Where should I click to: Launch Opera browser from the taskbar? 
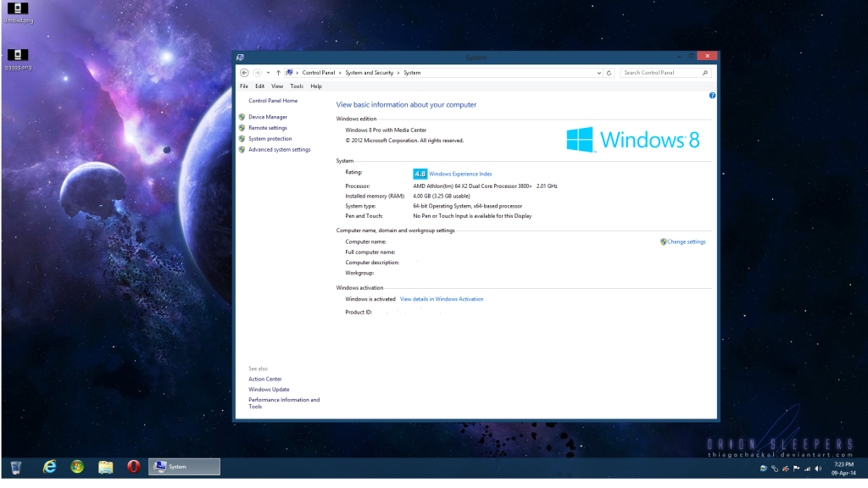pyautogui.click(x=133, y=467)
